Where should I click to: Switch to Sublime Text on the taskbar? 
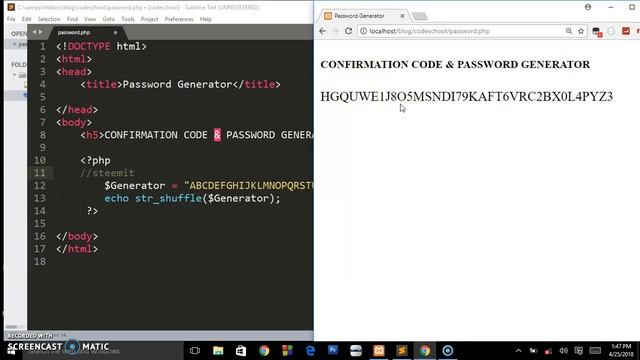(402, 351)
